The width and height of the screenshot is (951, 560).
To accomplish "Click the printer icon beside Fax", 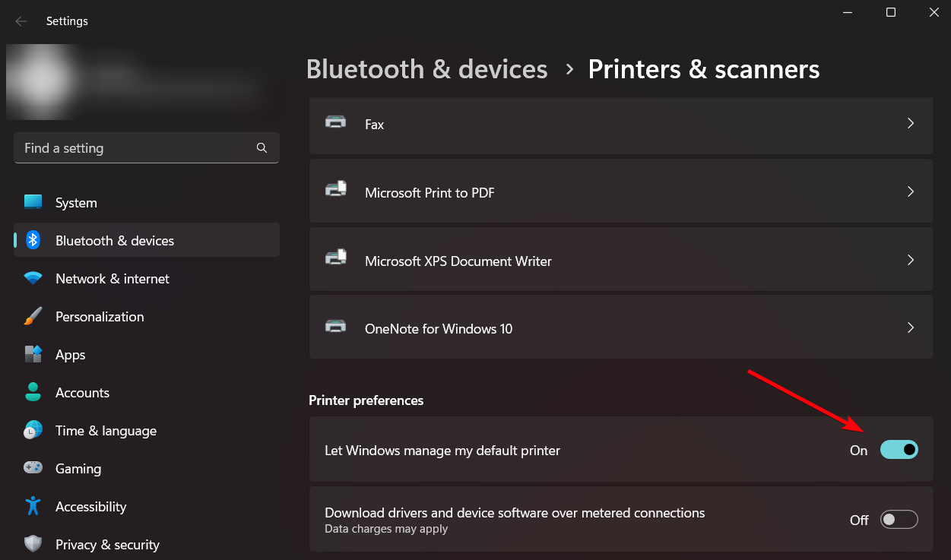I will 335,124.
